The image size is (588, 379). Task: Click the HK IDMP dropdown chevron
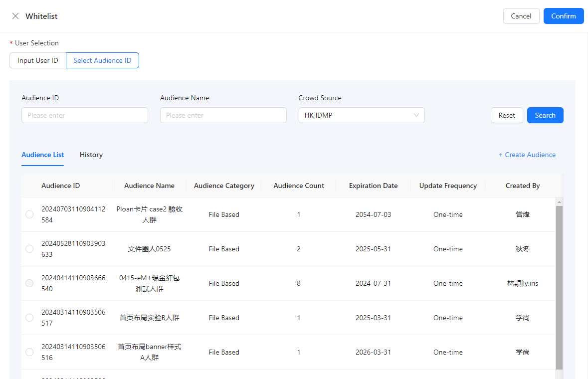pyautogui.click(x=416, y=115)
